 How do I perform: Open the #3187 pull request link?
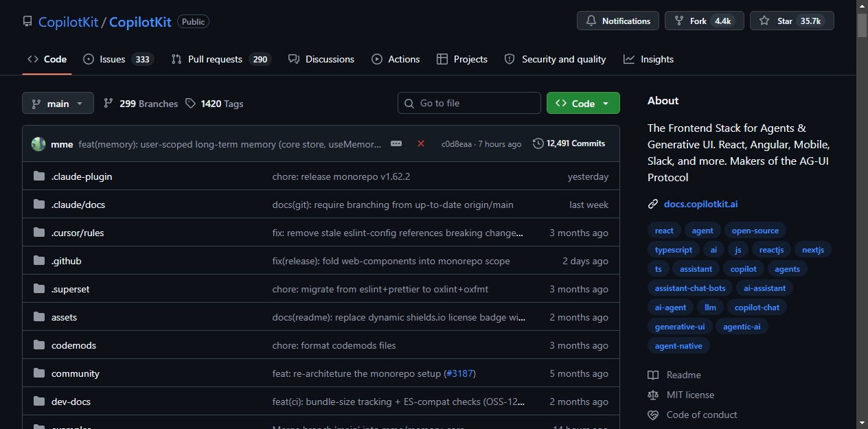[459, 373]
